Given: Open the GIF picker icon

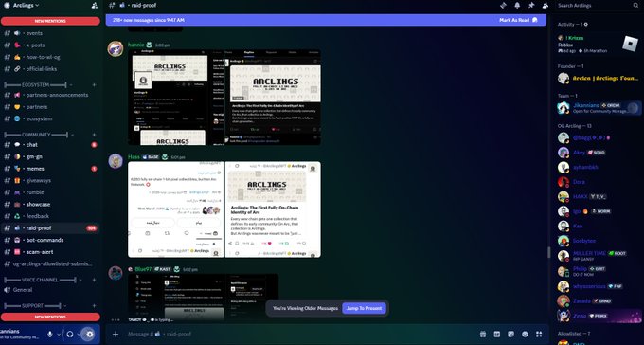Looking at the screenshot, I should coord(497,334).
